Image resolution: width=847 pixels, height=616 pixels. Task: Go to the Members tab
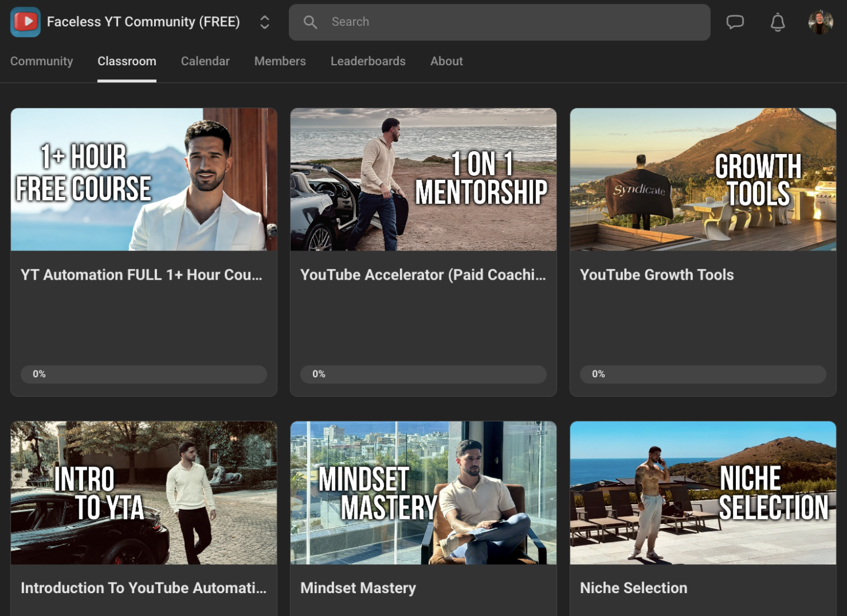coord(280,61)
